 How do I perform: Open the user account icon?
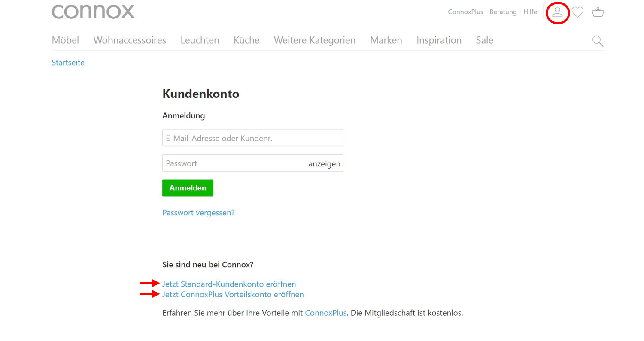(x=557, y=12)
